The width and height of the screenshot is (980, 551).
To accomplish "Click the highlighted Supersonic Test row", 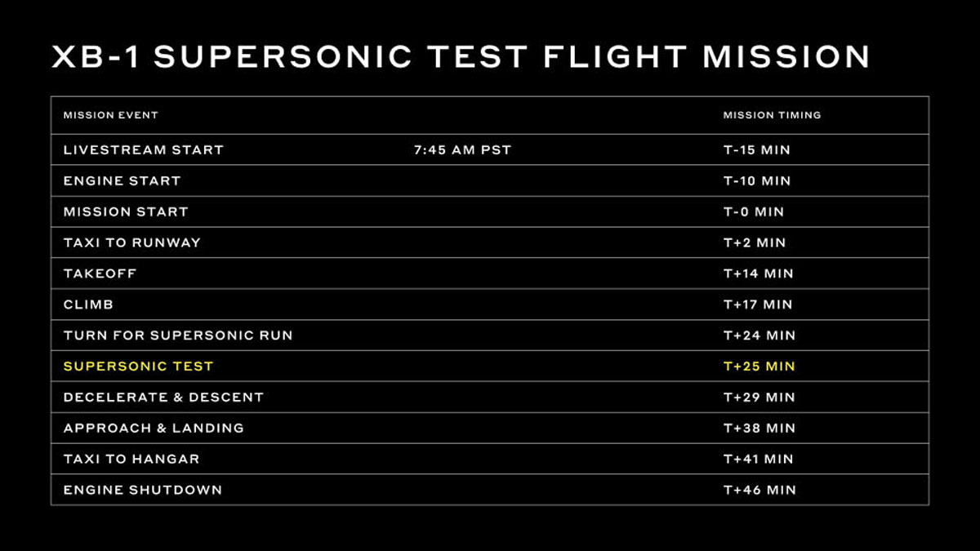I will pyautogui.click(x=489, y=366).
